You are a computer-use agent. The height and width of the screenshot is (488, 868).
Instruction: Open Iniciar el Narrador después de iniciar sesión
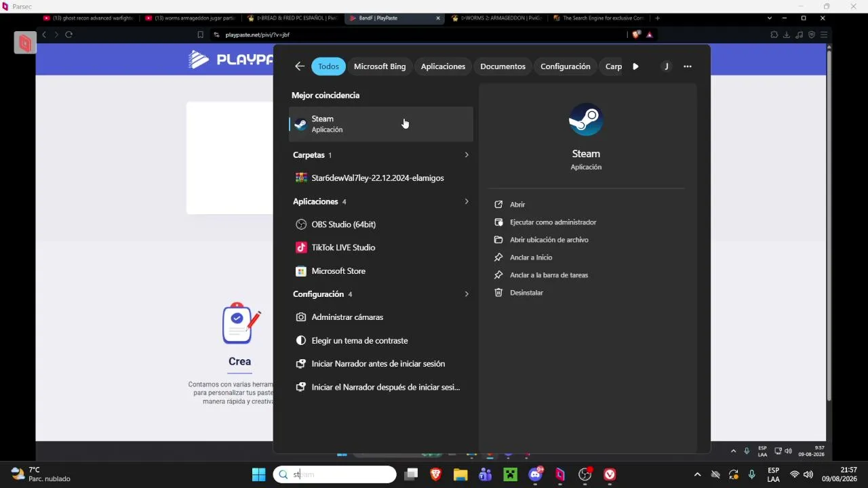pos(380,387)
